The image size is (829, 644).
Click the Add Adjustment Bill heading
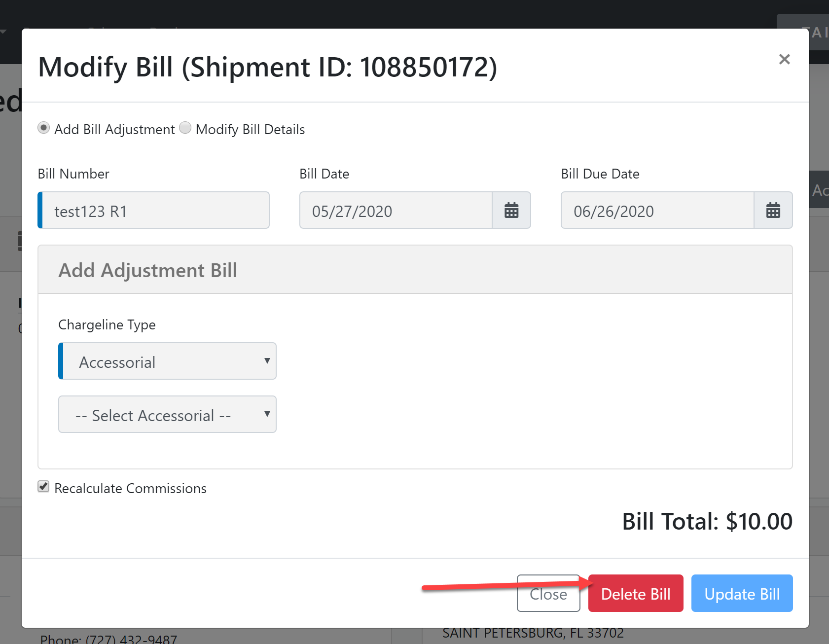pyautogui.click(x=148, y=270)
